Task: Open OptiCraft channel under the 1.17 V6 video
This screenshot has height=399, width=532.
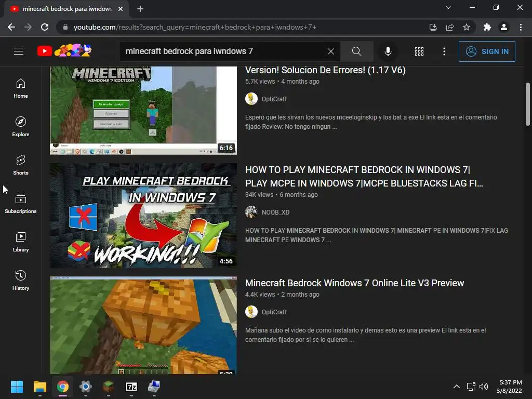Action: coord(274,99)
